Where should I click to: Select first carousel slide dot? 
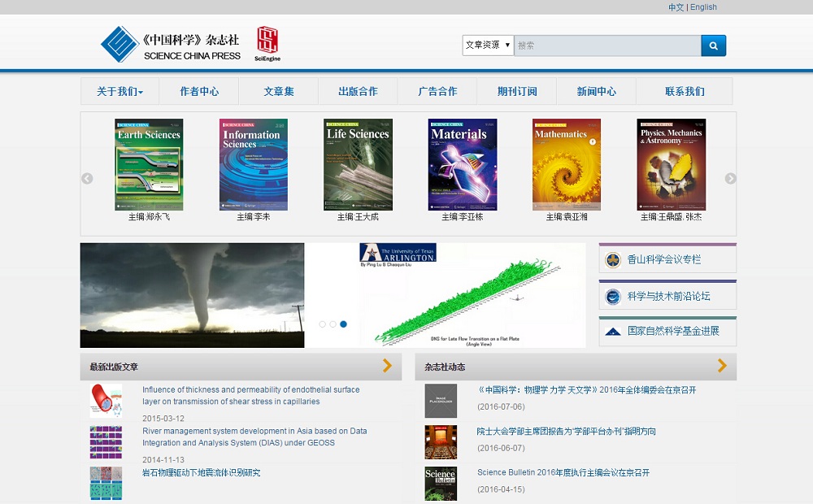click(x=323, y=324)
